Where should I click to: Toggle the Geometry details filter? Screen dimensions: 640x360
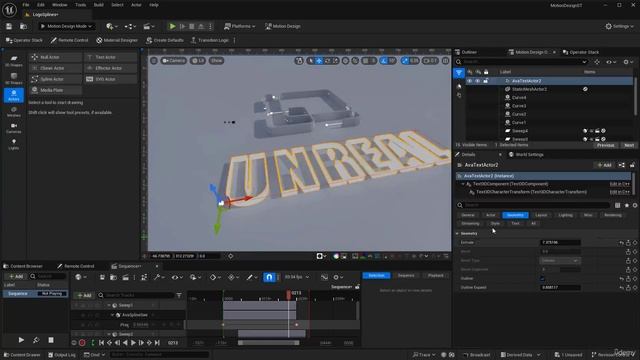515,215
